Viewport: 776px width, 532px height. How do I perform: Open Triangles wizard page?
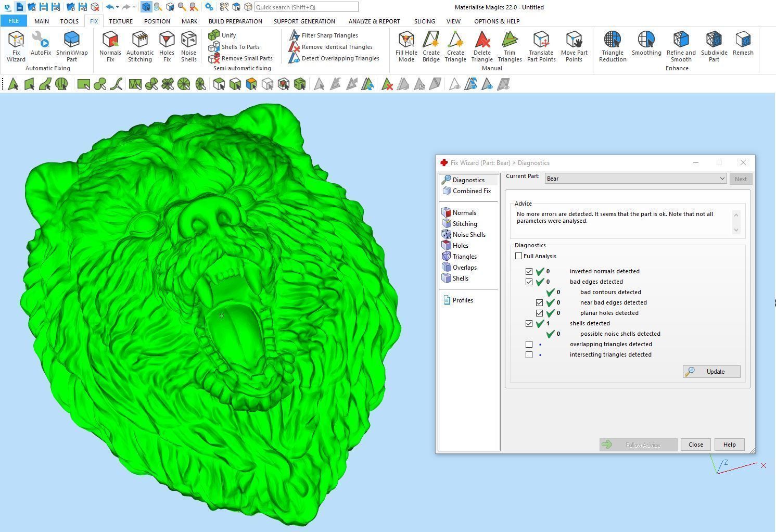[x=460, y=257]
